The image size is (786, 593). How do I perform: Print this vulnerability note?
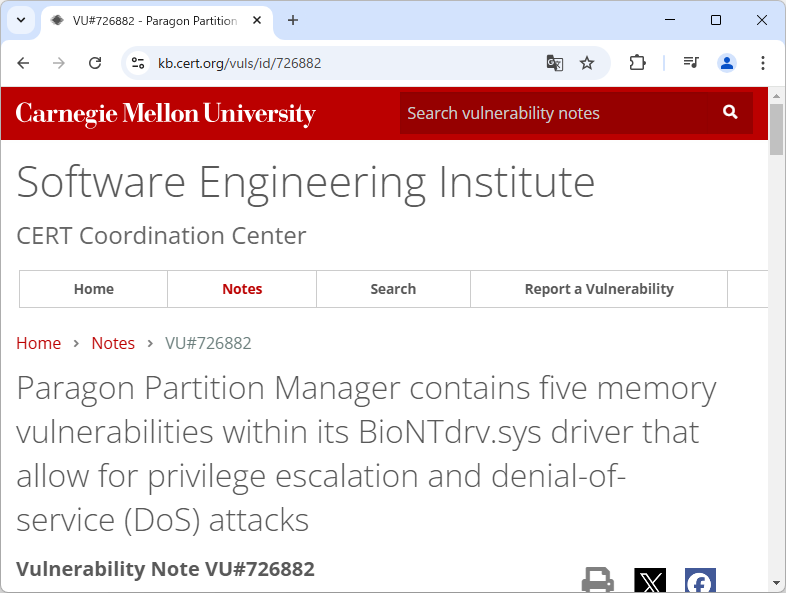pyautogui.click(x=598, y=580)
